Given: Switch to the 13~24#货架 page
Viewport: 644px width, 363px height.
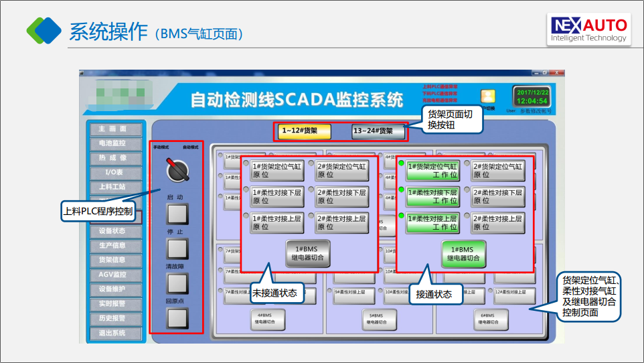Looking at the screenshot, I should click(378, 131).
